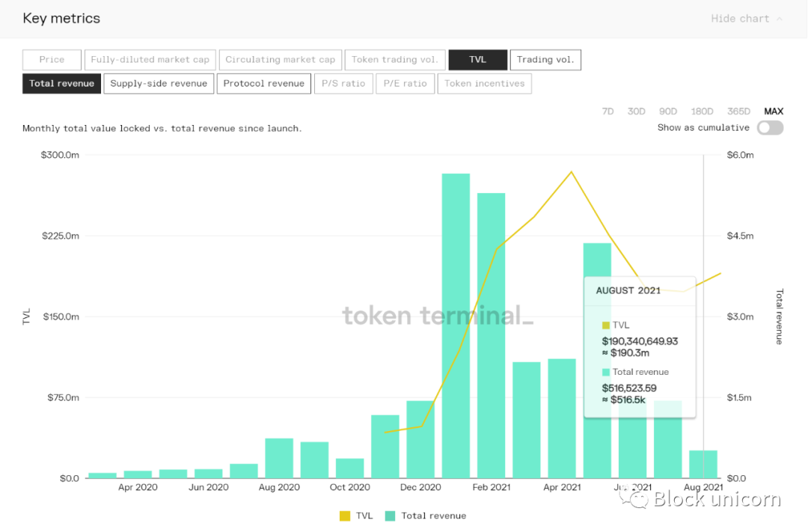
Task: Select the 7D time range
Action: pyautogui.click(x=607, y=111)
